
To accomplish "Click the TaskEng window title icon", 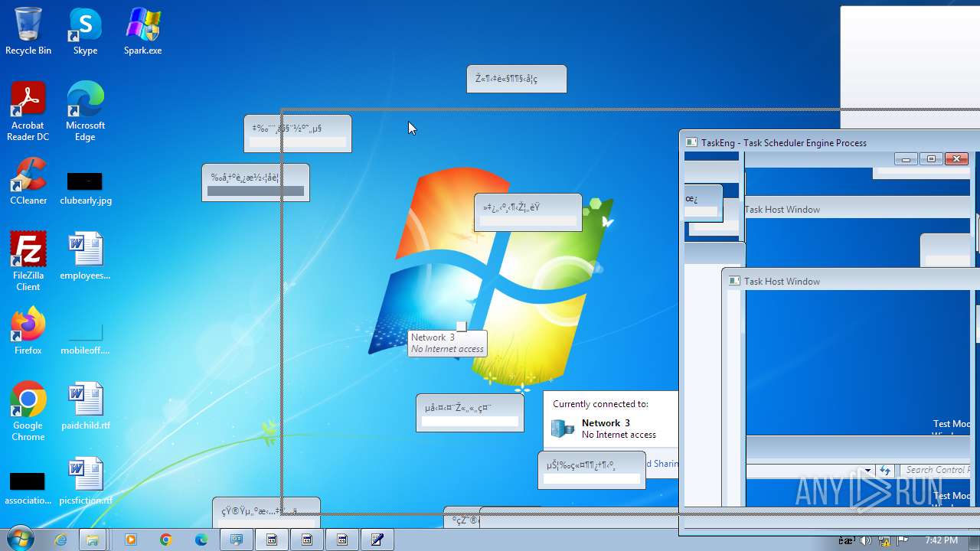I will click(691, 142).
